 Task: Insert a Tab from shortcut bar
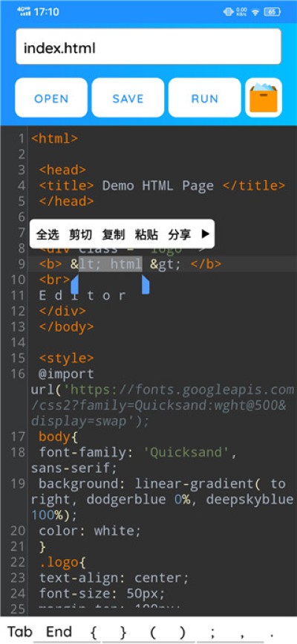(x=20, y=631)
